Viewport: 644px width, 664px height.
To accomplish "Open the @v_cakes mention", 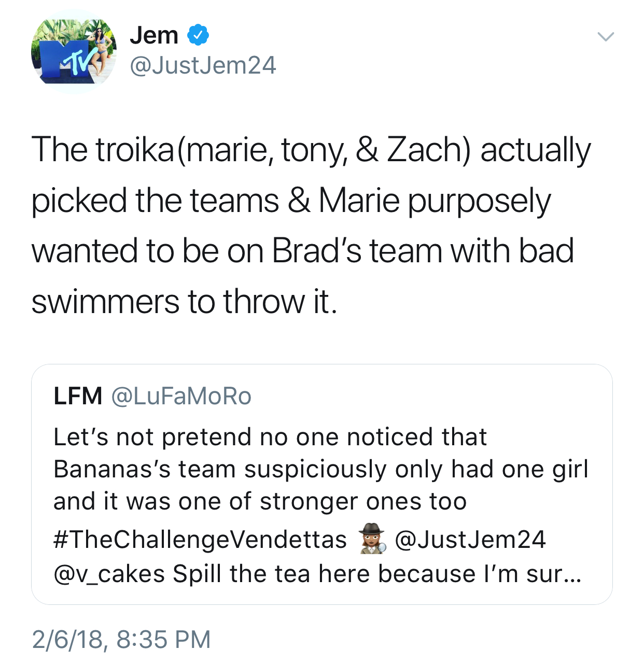I will coord(109,574).
